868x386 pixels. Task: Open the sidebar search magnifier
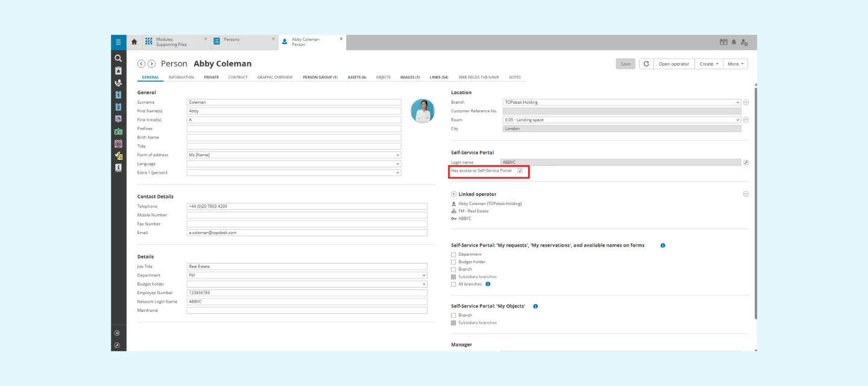click(x=118, y=59)
